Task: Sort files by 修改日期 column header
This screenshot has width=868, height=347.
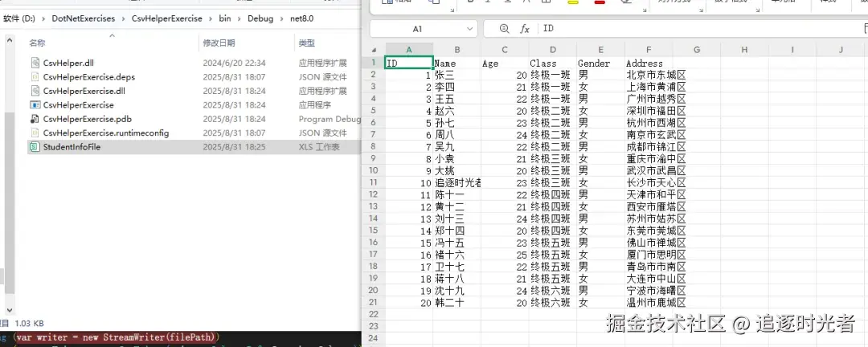Action: coord(219,43)
